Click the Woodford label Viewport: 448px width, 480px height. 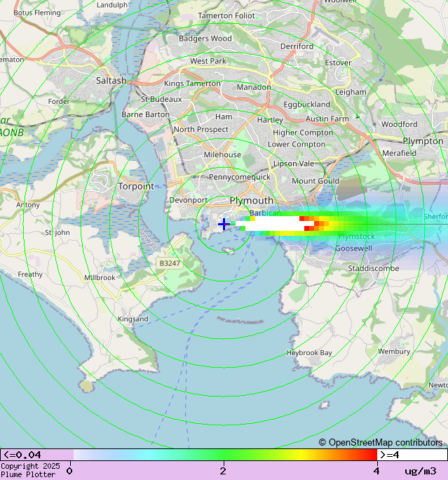tap(399, 124)
